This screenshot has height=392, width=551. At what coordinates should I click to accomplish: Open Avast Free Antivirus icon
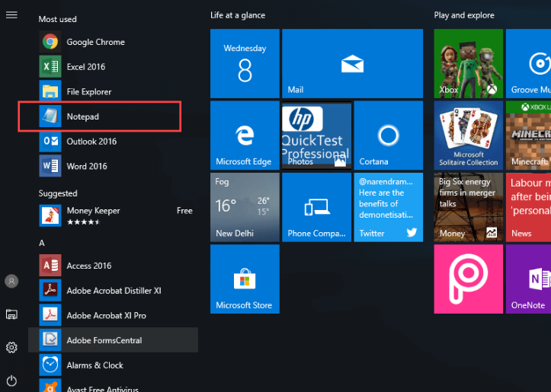[50, 385]
